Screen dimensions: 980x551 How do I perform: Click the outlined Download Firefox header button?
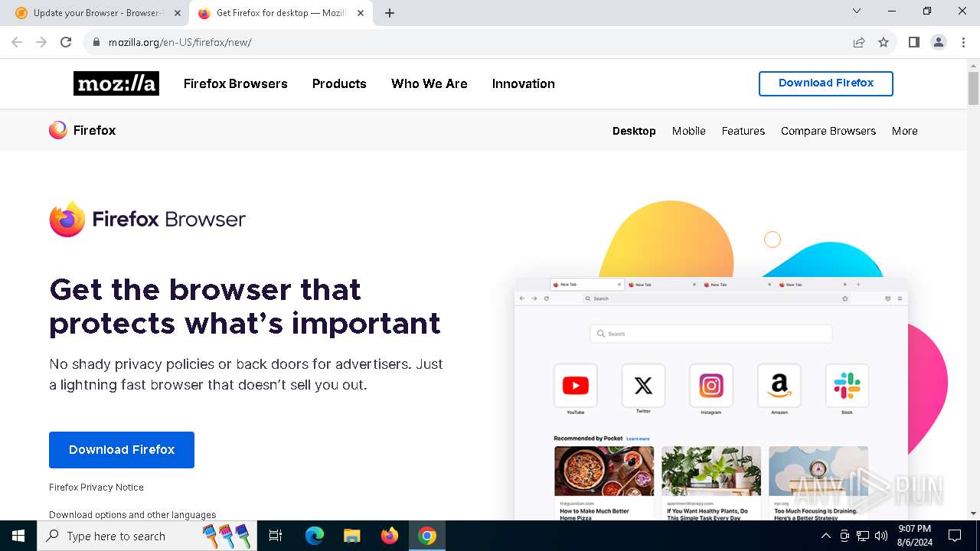(826, 83)
